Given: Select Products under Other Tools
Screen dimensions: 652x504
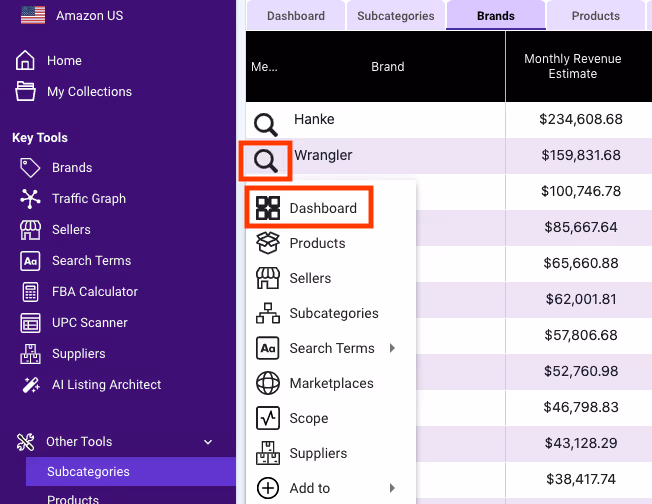Looking at the screenshot, I should (x=73, y=499).
